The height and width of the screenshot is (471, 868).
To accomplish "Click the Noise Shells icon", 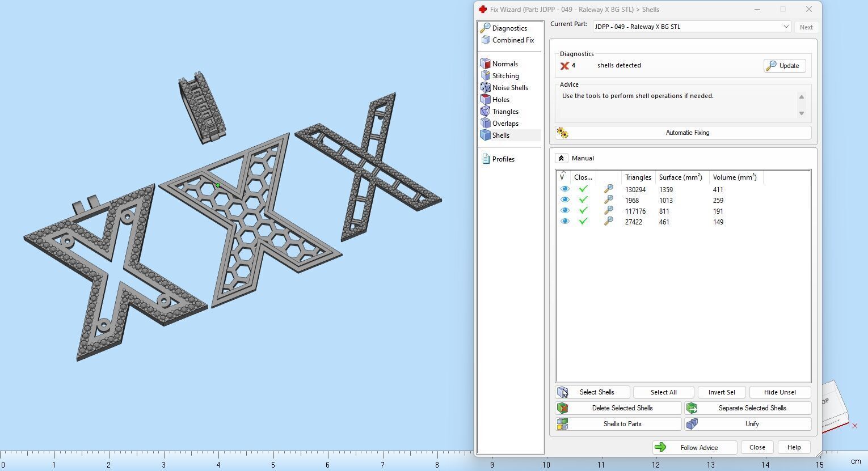I will point(485,88).
